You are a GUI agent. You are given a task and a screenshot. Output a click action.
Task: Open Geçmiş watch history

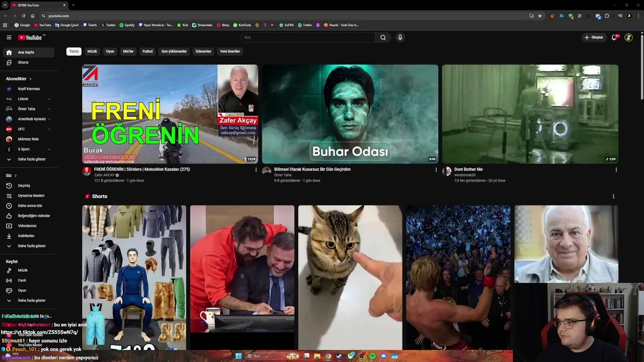coord(28,186)
